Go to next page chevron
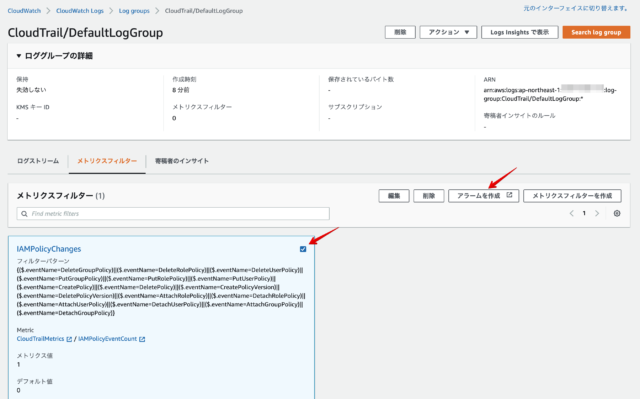 tap(597, 213)
